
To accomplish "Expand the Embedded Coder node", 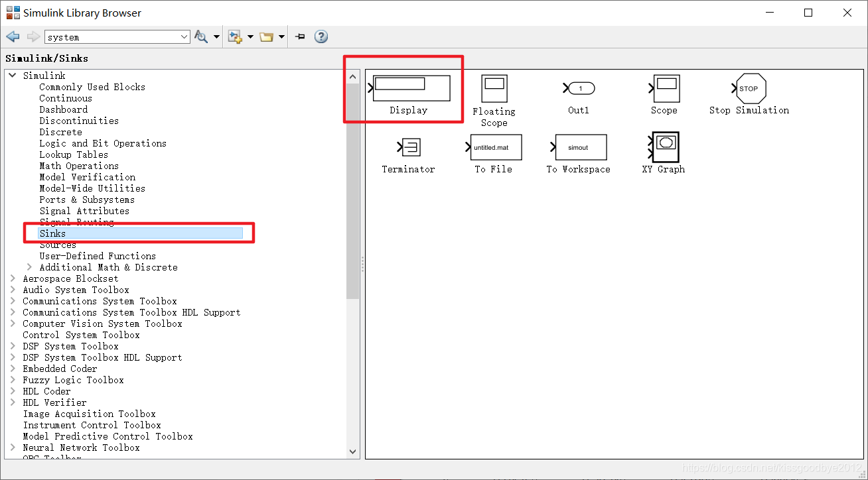I will coord(13,369).
